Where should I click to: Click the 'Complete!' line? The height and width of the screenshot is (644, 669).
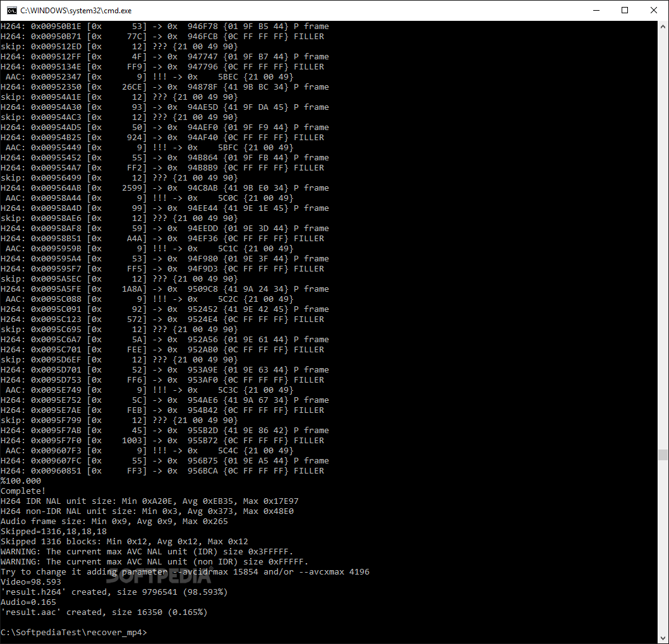23,491
